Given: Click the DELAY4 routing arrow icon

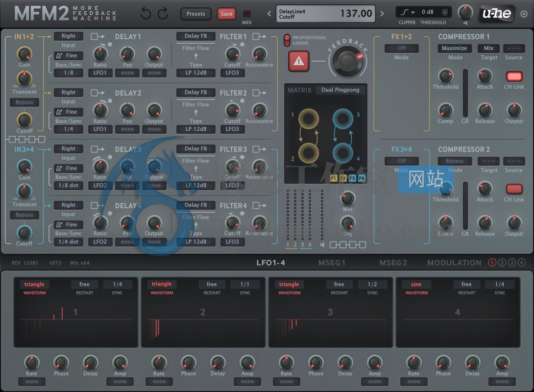Looking at the screenshot, I should pyautogui.click(x=98, y=205).
